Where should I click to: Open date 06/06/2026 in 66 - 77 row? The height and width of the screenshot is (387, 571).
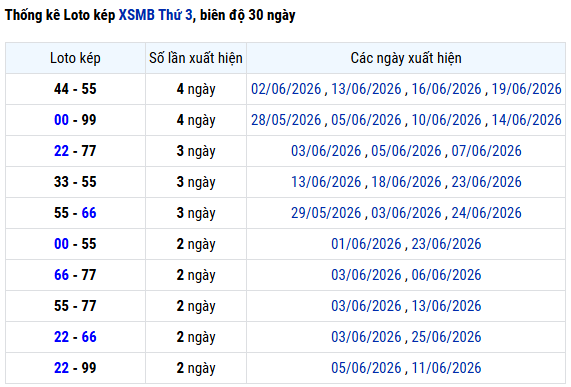[x=446, y=275]
